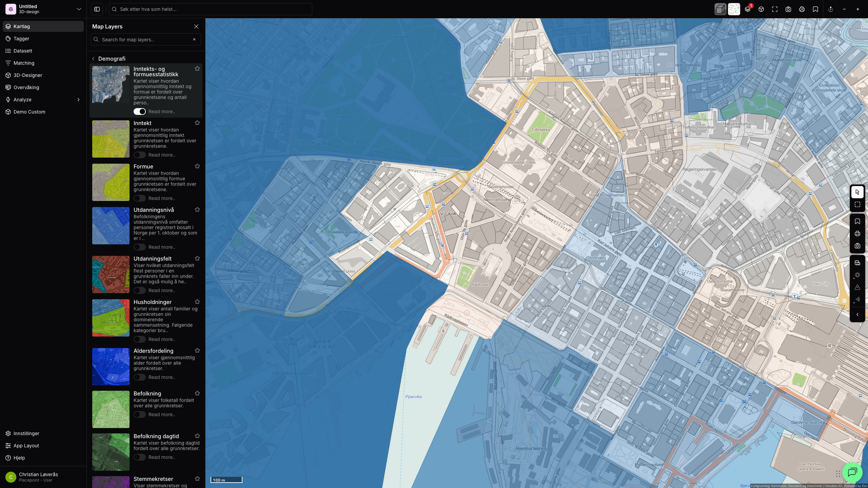This screenshot has width=868, height=488.
Task: Open the eye viewshed tool
Action: 857,299
